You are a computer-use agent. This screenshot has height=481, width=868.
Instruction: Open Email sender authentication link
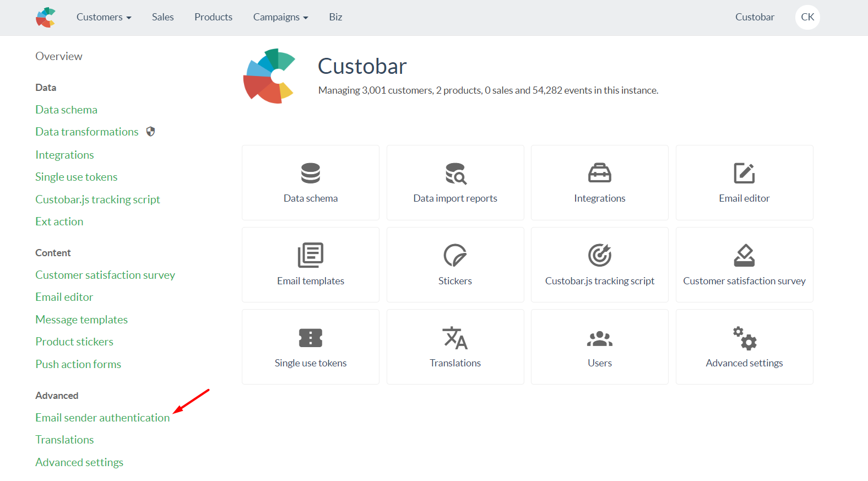coord(102,418)
